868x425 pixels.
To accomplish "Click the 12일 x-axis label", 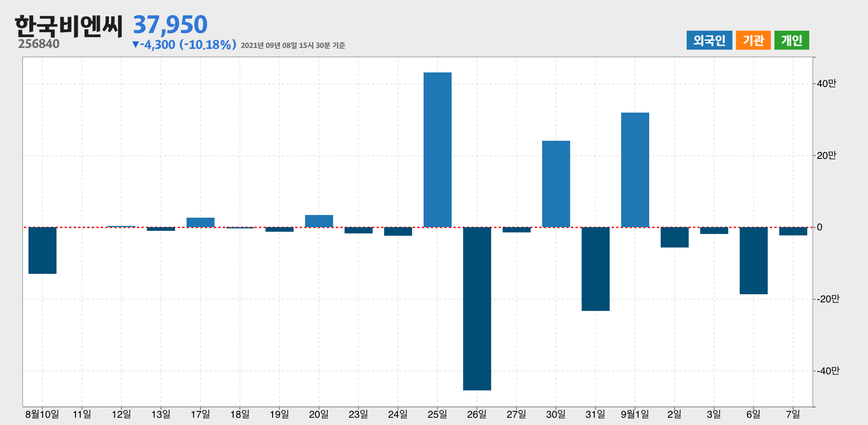I will point(121,414).
